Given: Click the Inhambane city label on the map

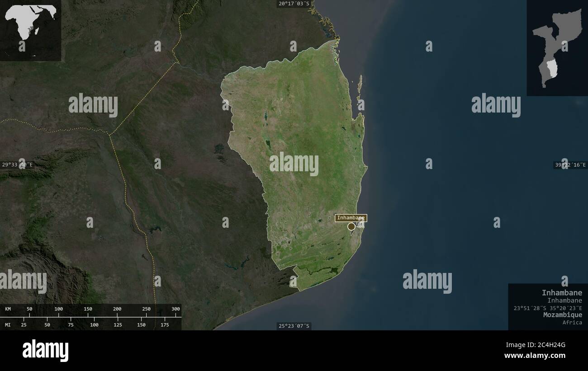Looking at the screenshot, I should pyautogui.click(x=351, y=218).
